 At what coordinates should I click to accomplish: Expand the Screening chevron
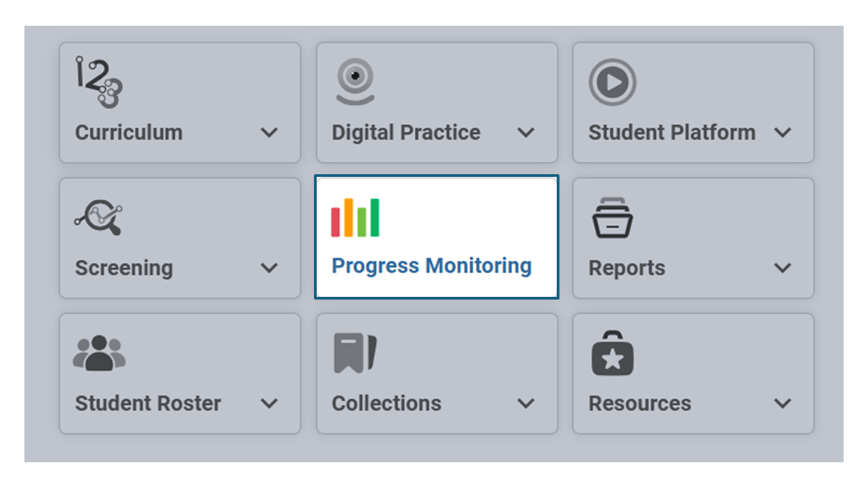(269, 268)
